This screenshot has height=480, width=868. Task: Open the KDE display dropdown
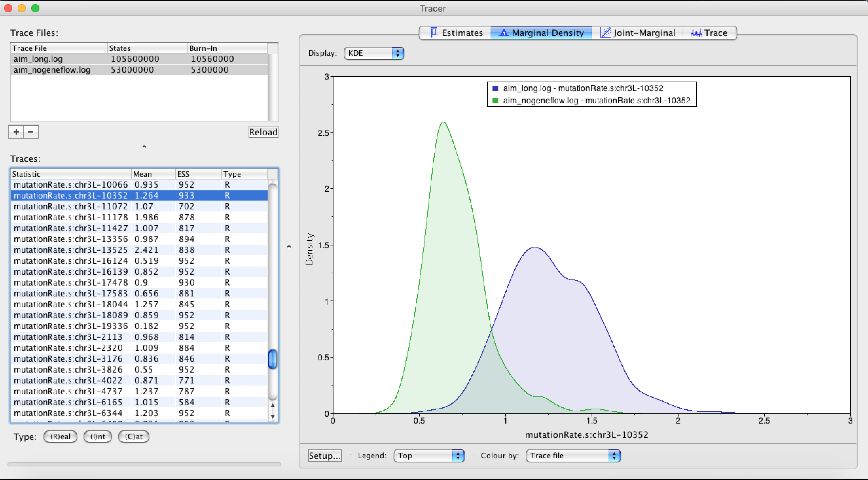tap(374, 53)
